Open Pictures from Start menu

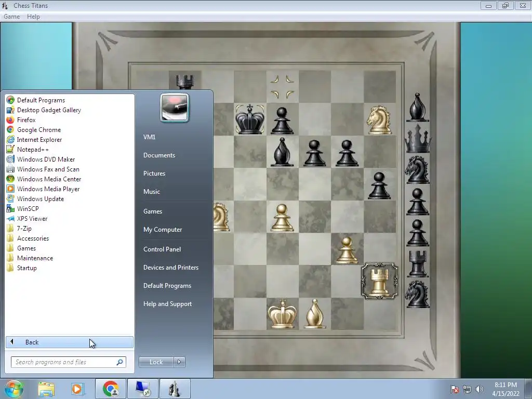click(x=154, y=174)
